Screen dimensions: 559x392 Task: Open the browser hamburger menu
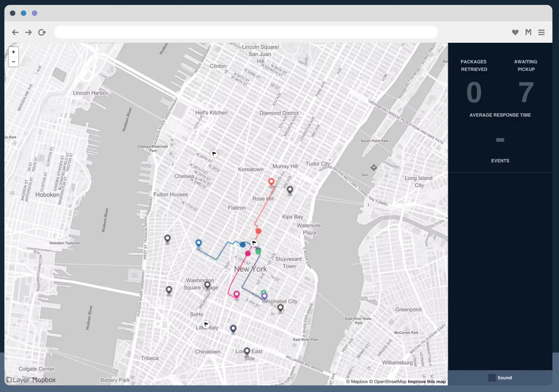coord(541,32)
